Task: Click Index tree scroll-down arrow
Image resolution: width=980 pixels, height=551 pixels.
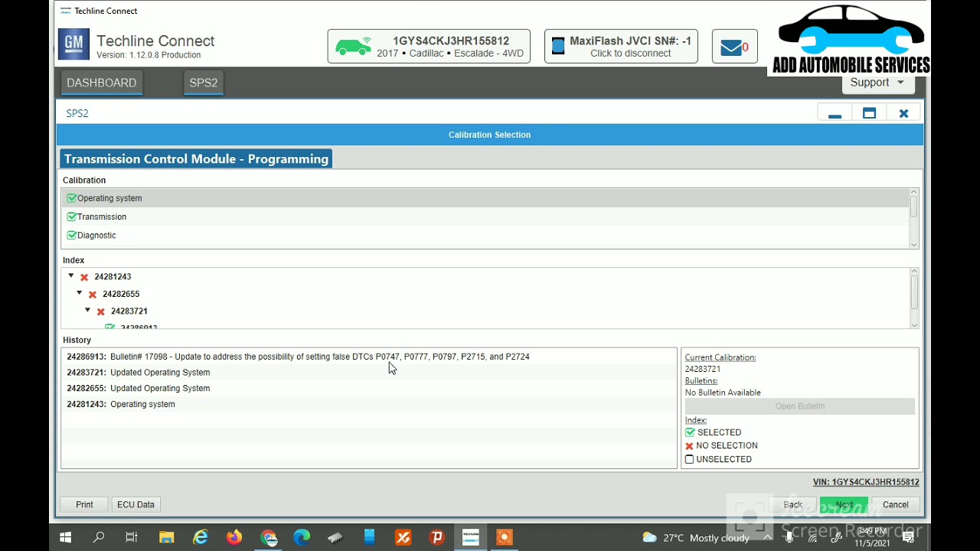Action: pyautogui.click(x=913, y=325)
